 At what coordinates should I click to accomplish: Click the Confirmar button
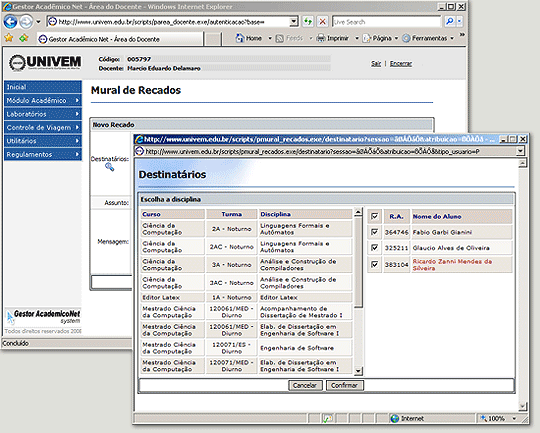(344, 385)
